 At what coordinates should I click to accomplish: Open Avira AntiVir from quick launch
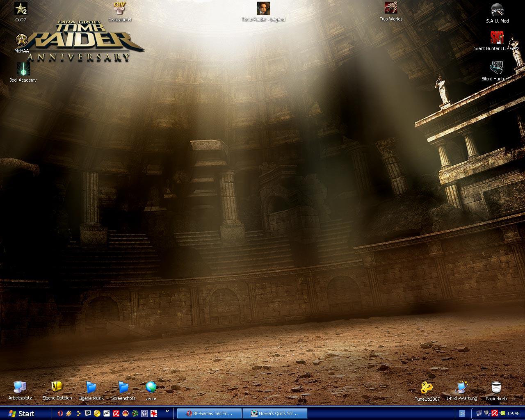(116, 413)
